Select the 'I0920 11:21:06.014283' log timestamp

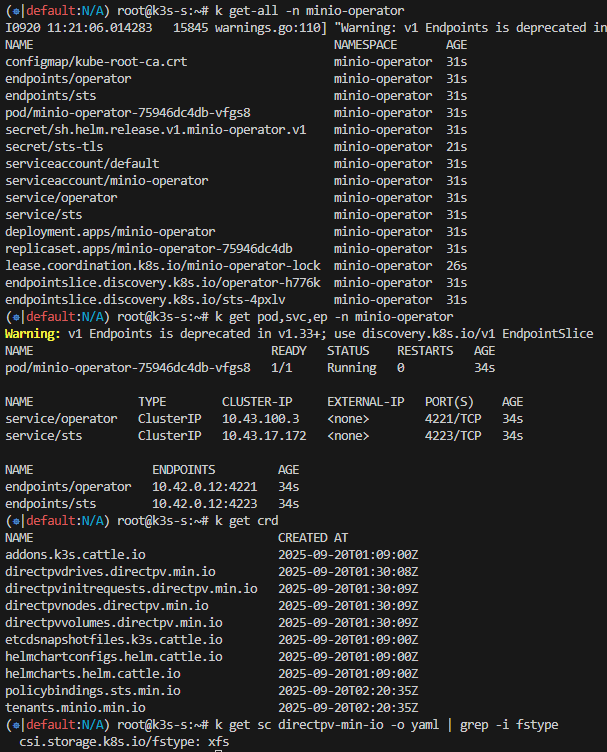point(79,28)
